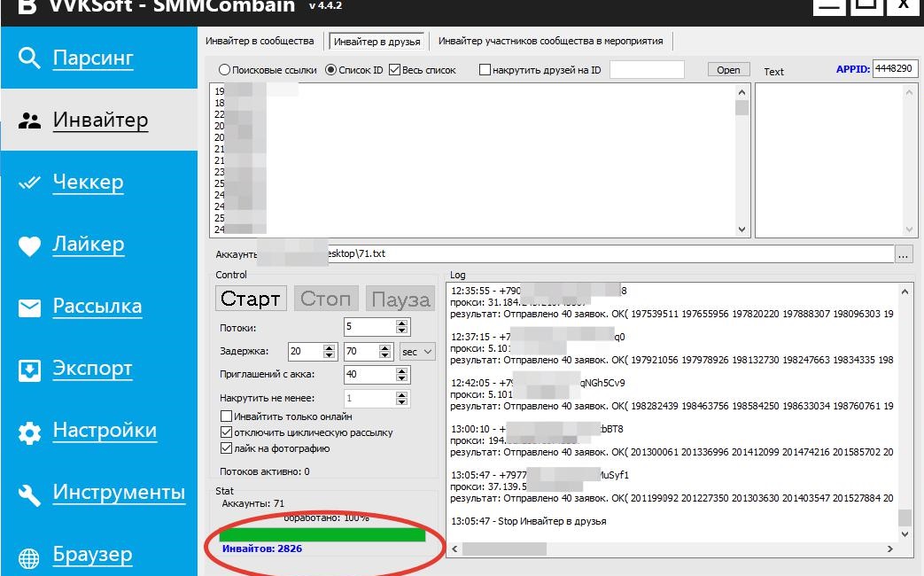924x576 pixels.
Task: Open the Чеккер section
Action: click(89, 182)
